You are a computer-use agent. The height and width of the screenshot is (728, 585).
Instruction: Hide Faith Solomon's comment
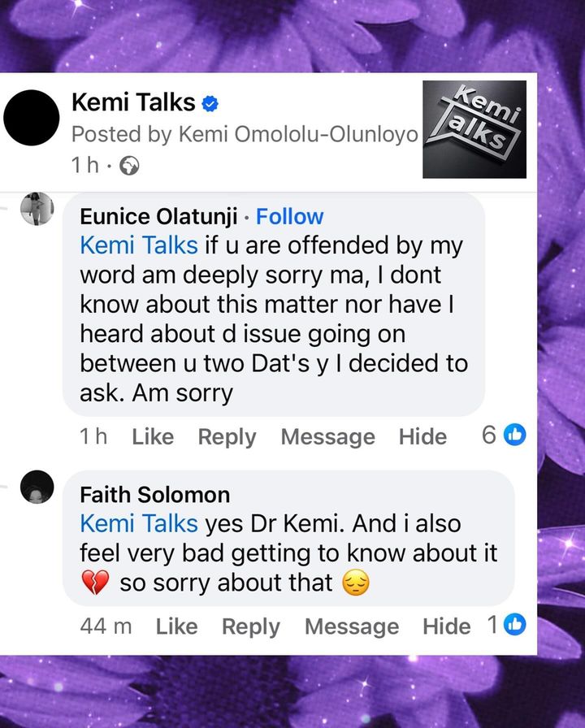coord(446,626)
